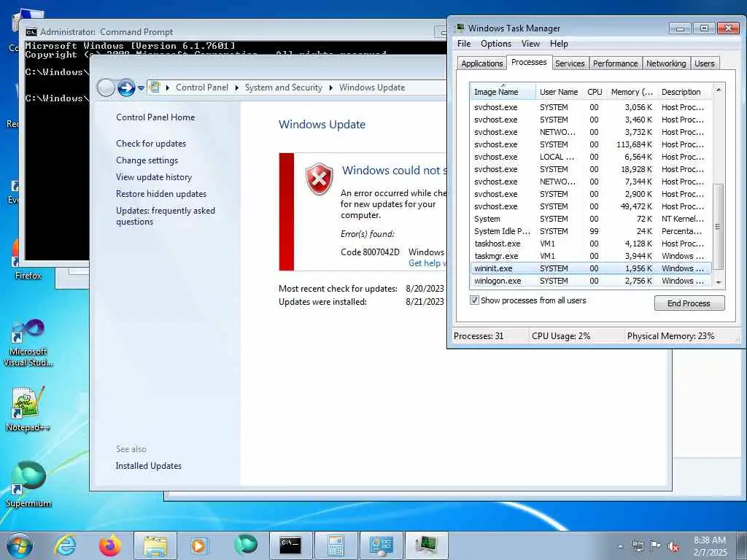Viewport: 747px width, 560px height.
Task: Open the Notepad++ desktop shortcut
Action: coord(28,408)
